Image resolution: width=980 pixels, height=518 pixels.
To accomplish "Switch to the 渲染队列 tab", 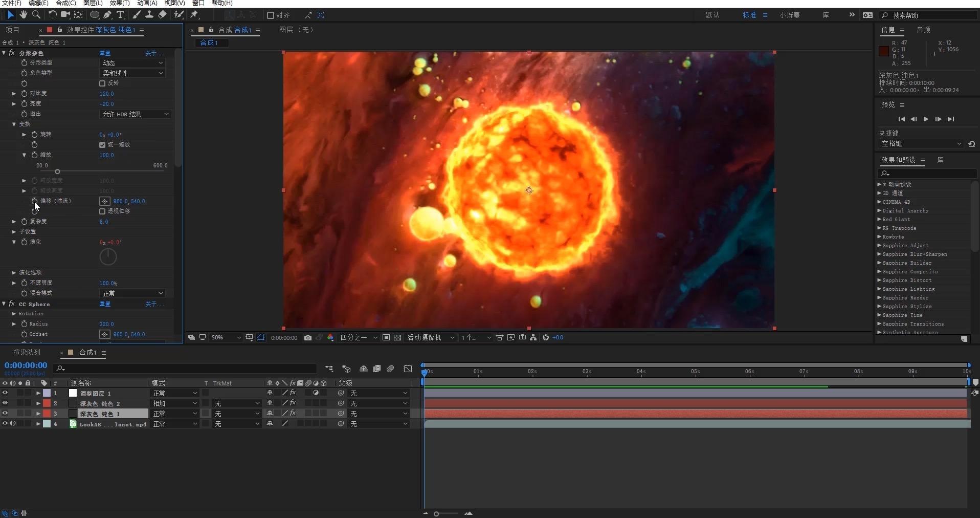I will pos(27,353).
